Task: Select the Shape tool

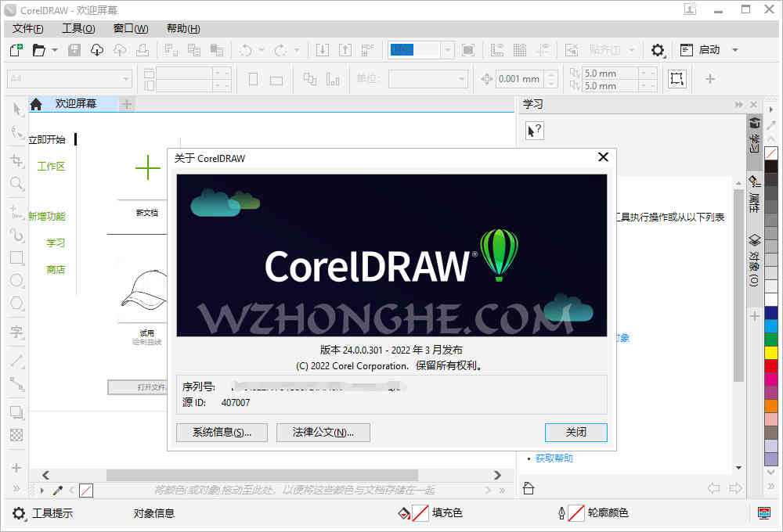Action: (x=16, y=132)
